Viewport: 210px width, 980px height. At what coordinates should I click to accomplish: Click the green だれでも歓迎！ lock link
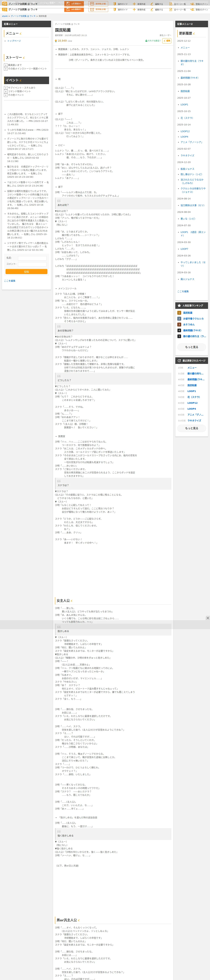[x=153, y=41]
